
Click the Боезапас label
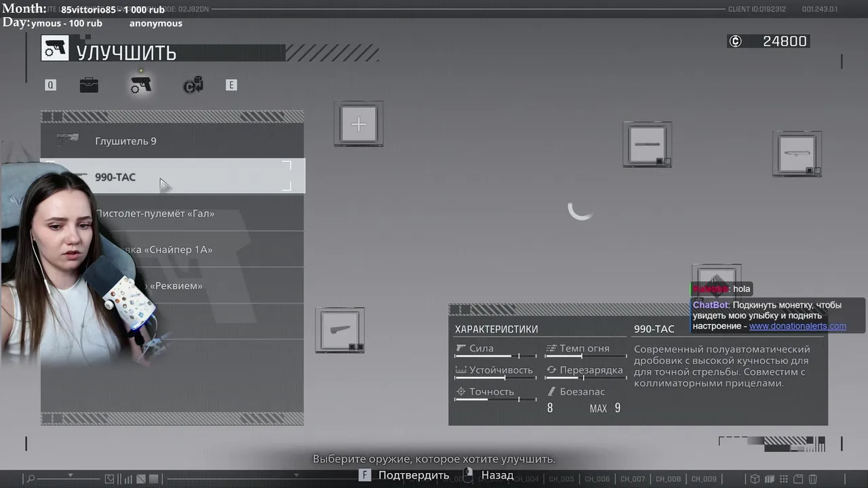pos(582,392)
